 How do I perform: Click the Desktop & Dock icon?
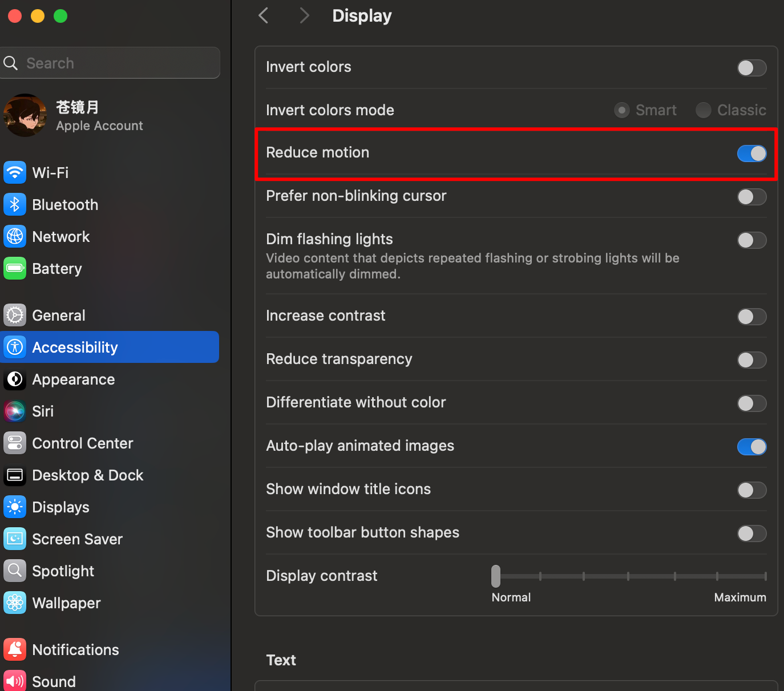[x=15, y=475]
